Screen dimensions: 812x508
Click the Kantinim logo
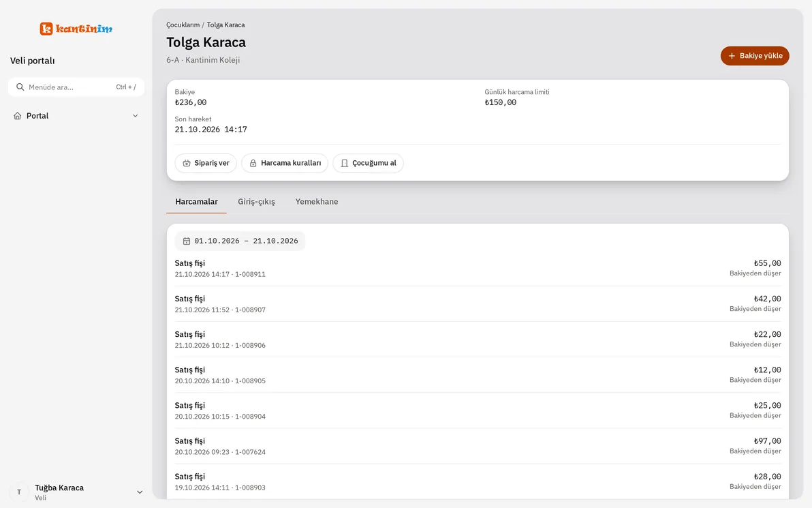pyautogui.click(x=76, y=29)
